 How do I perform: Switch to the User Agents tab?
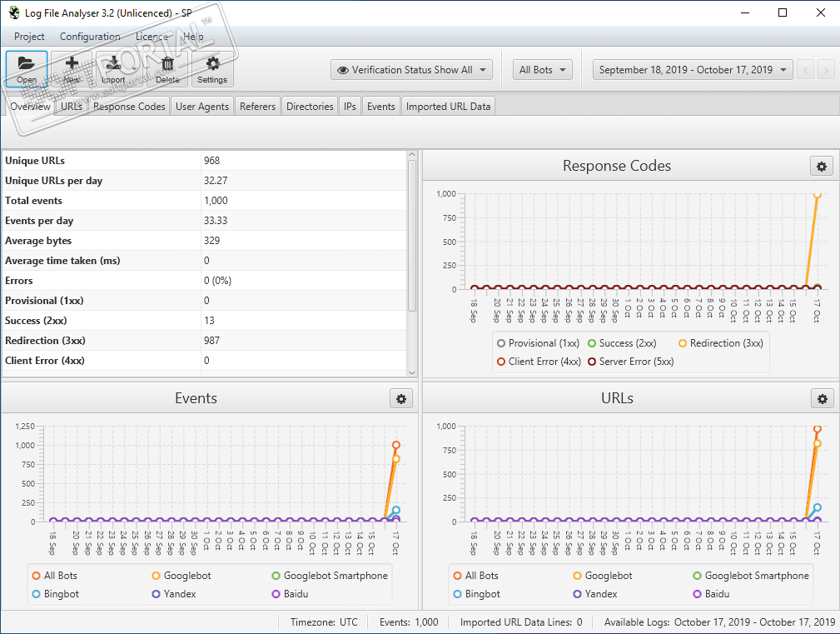[x=202, y=107]
